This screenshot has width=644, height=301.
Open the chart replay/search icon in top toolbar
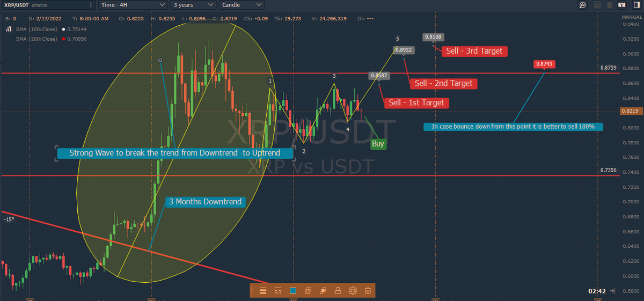[582, 5]
